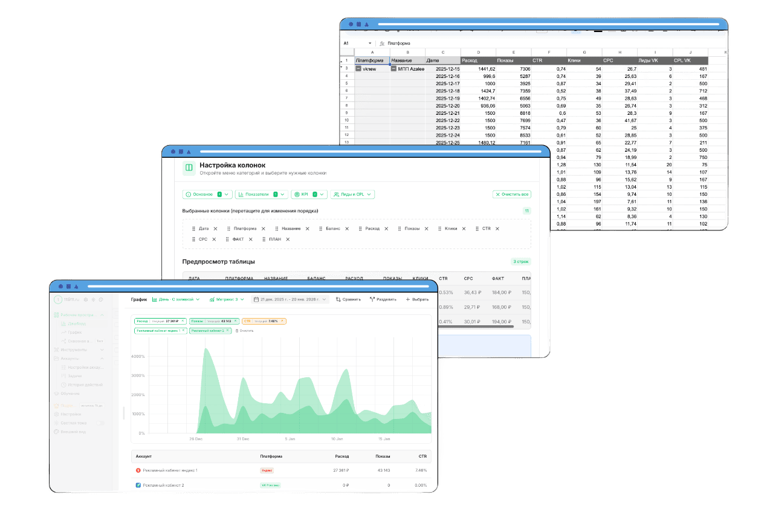
Task: Collapse the МПП Azalee group toggle
Action: point(393,69)
